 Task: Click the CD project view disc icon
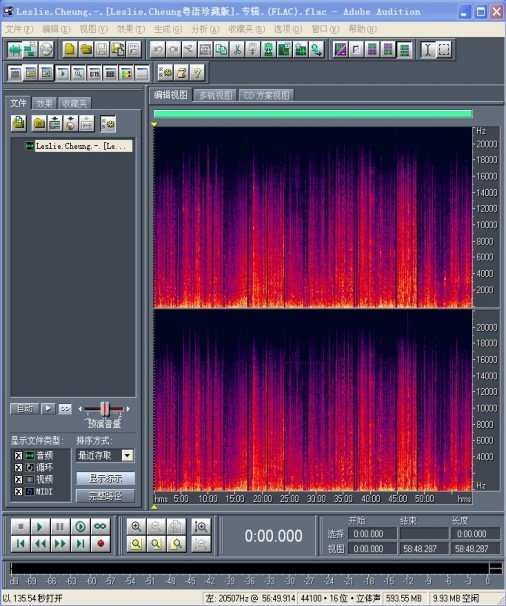46,49
